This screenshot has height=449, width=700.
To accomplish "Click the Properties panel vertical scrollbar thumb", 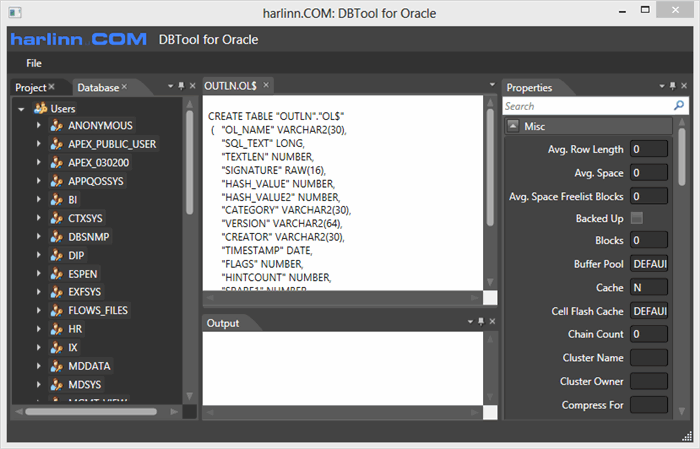I will pyautogui.click(x=682, y=157).
